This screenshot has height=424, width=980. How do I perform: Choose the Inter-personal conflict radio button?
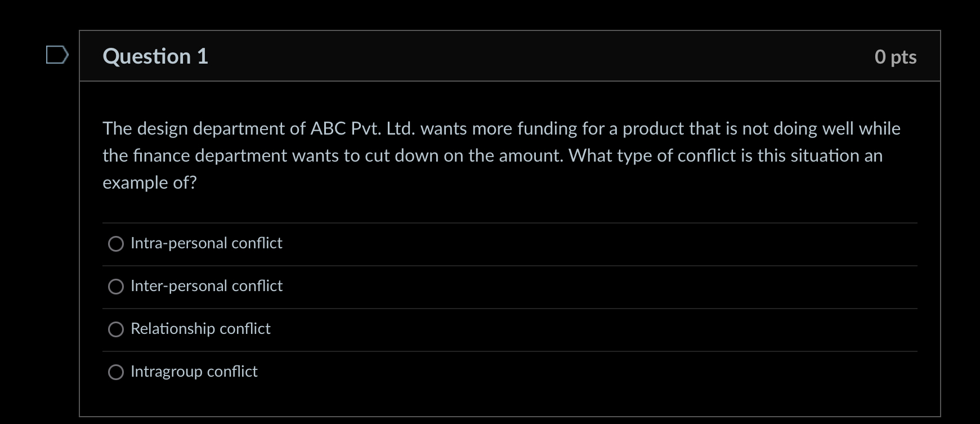coord(116,287)
